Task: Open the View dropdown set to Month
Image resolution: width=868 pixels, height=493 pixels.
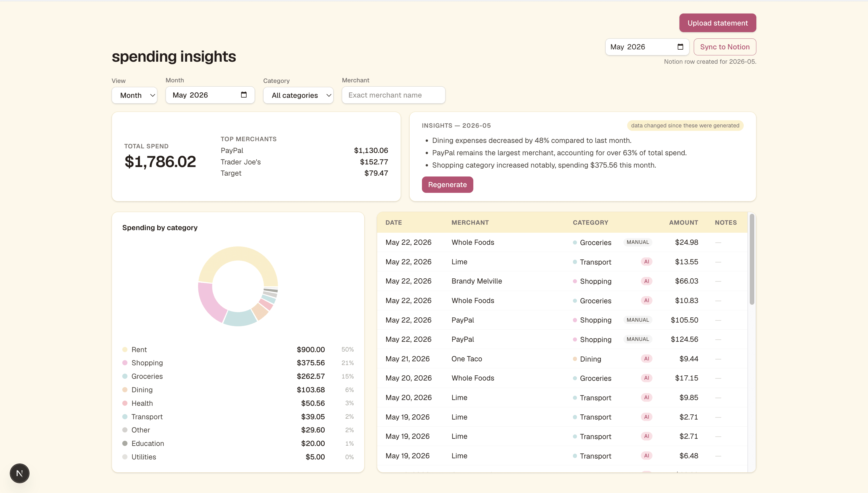Action: (134, 95)
